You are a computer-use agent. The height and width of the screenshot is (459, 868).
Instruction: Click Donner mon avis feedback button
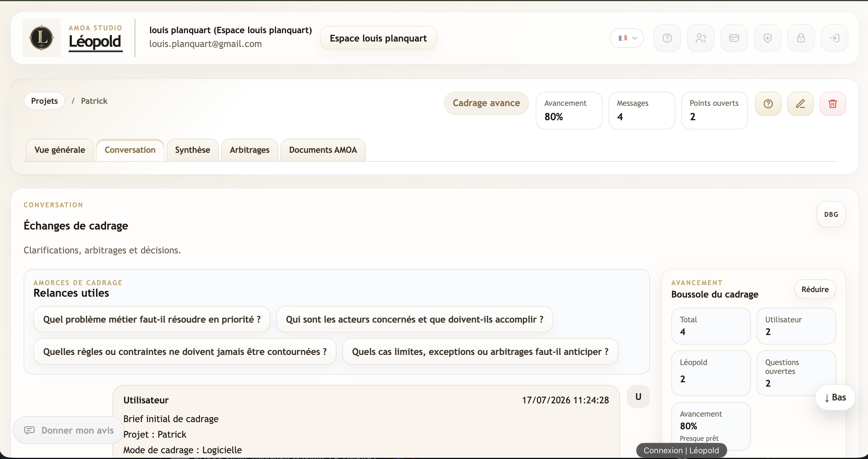(x=69, y=430)
